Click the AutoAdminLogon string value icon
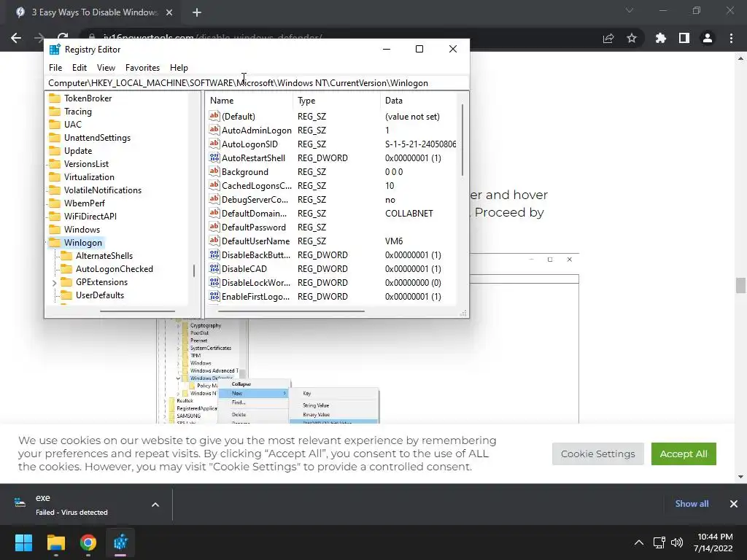The image size is (747, 560). [x=214, y=130]
